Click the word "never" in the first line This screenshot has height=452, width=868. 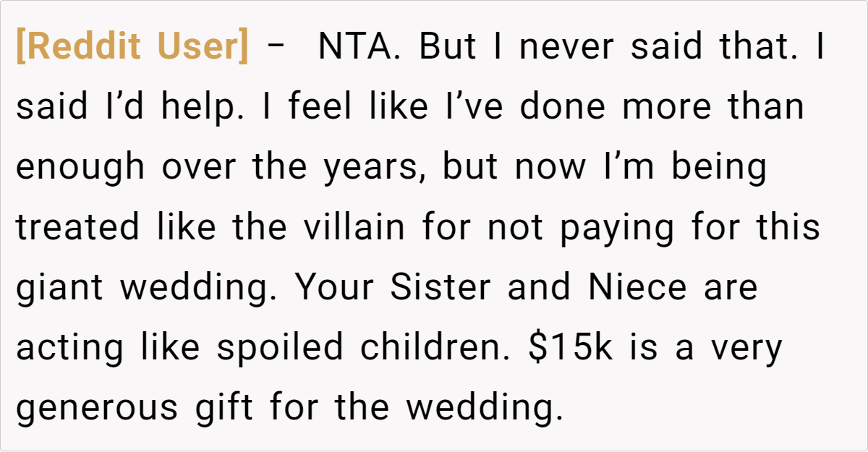(567, 47)
